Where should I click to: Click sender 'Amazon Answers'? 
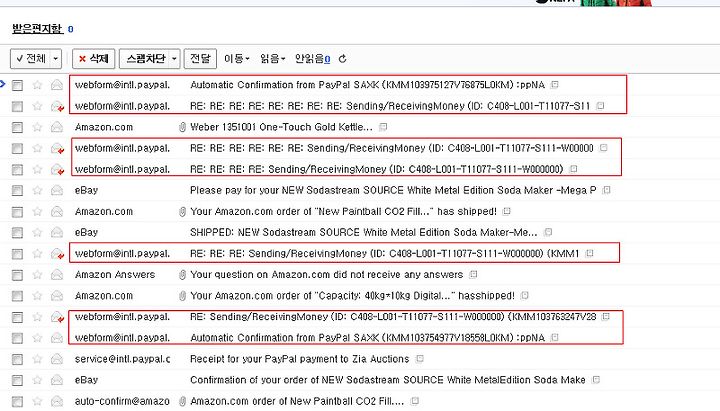115,275
